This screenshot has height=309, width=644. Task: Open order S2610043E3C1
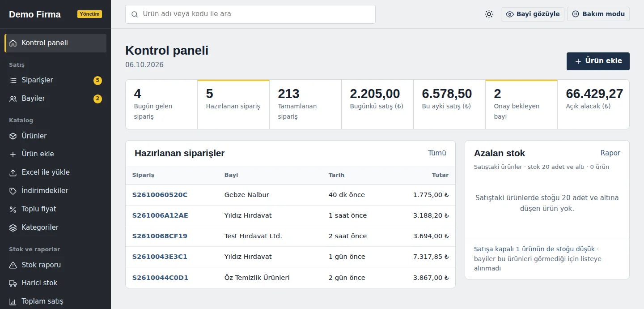(x=160, y=257)
